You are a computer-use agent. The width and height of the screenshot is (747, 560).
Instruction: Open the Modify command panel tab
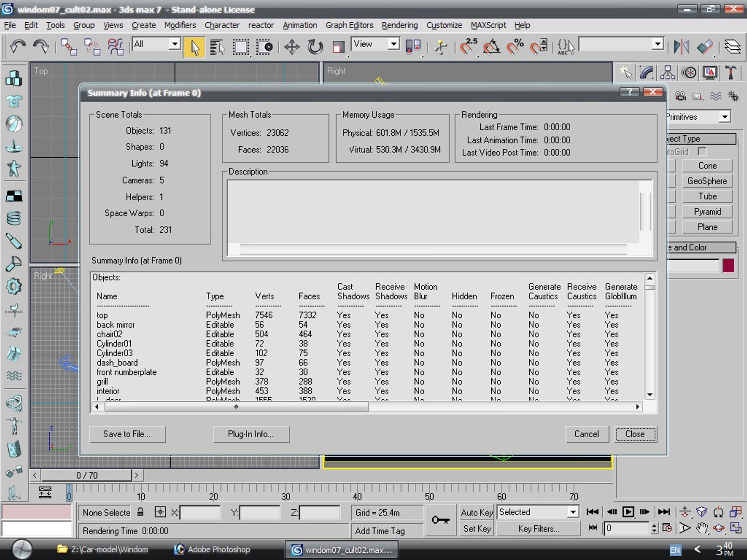coord(646,73)
